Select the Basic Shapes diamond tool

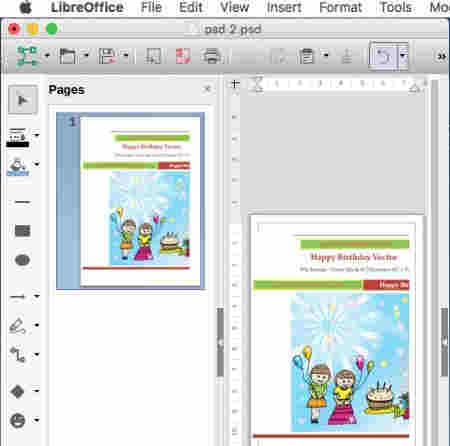tap(18, 391)
